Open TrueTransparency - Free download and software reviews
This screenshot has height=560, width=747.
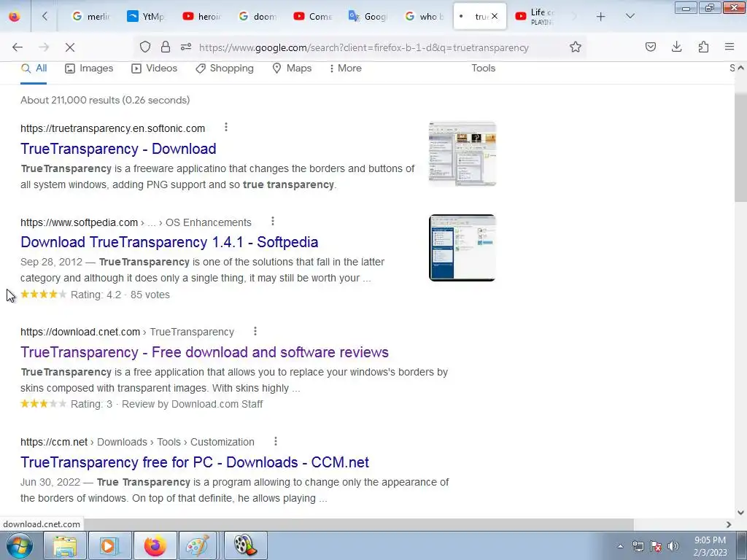coord(204,352)
